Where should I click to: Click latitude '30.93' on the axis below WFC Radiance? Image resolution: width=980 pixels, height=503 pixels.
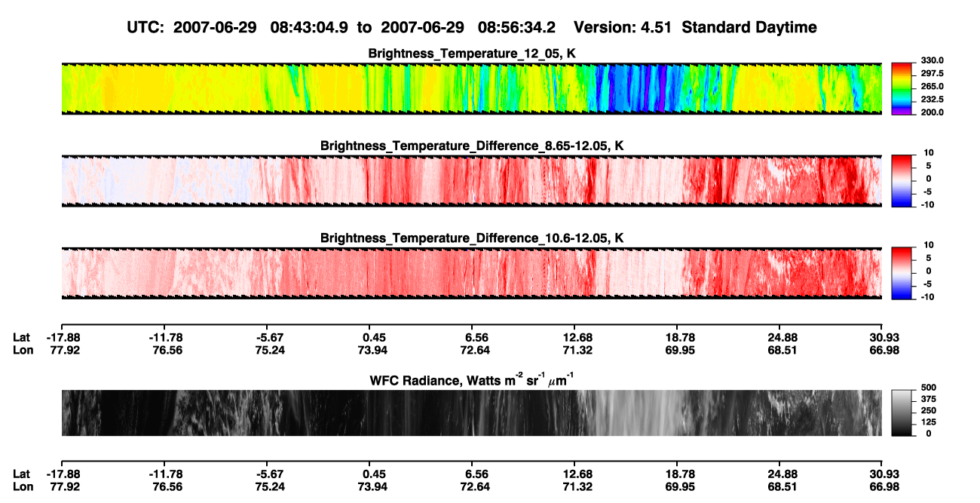click(883, 474)
